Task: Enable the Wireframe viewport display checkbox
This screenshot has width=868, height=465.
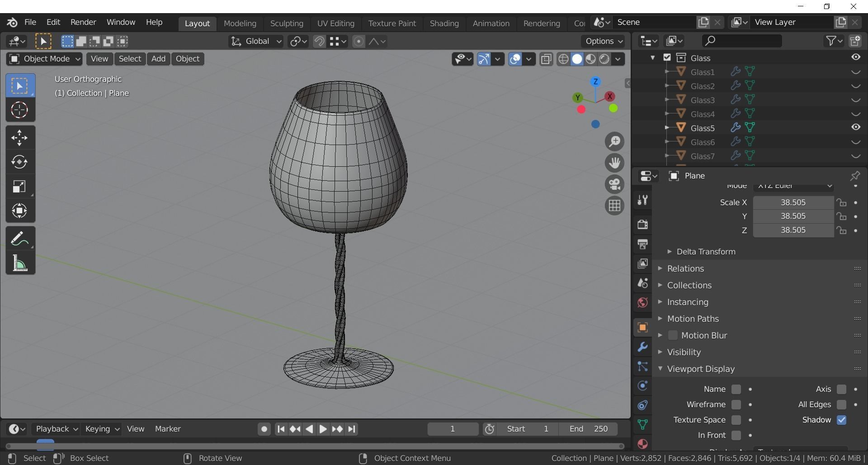Action: click(736, 404)
